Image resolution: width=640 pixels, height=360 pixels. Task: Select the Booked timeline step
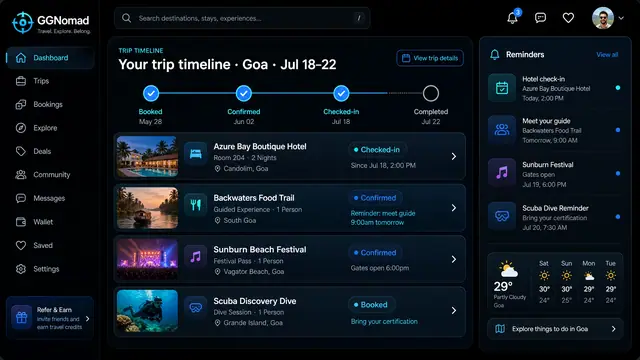click(151, 93)
